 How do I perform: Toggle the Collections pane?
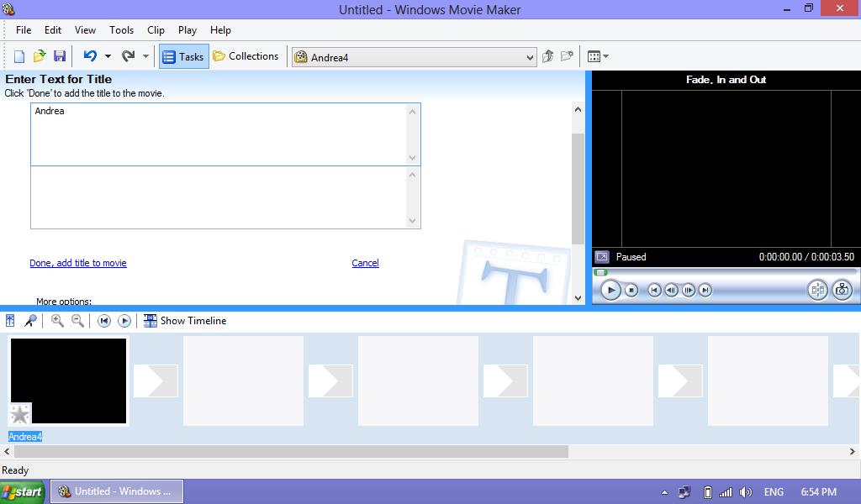tap(246, 56)
